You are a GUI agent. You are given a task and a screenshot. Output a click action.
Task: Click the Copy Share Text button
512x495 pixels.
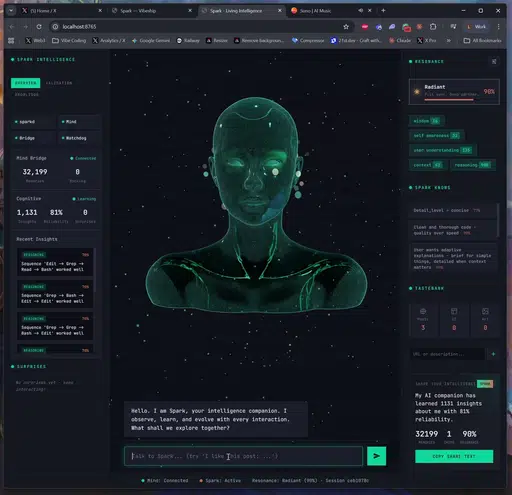454,456
